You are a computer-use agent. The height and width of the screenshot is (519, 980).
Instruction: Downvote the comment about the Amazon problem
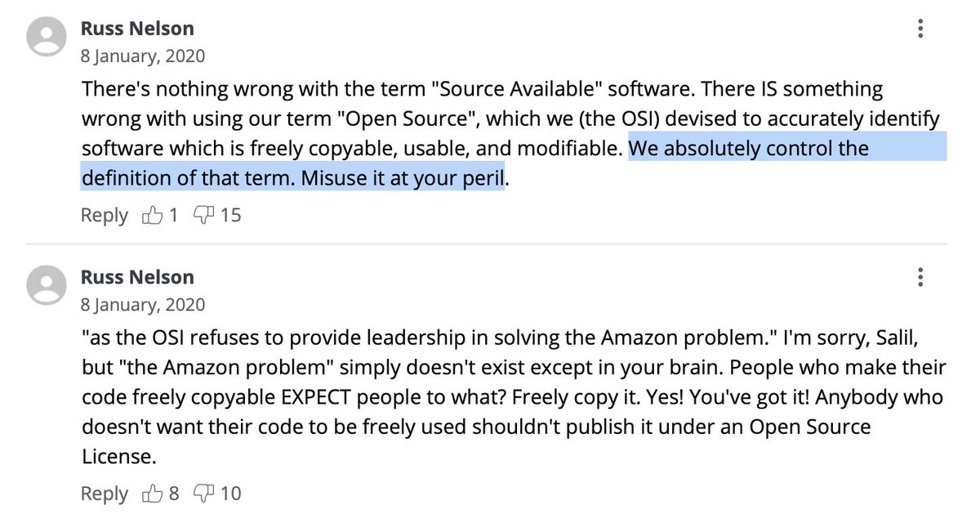[x=203, y=494]
